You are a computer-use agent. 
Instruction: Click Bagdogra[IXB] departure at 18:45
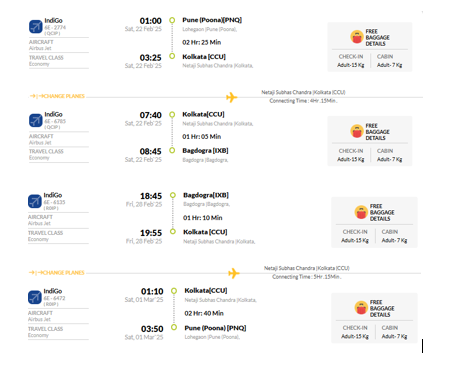(x=206, y=195)
